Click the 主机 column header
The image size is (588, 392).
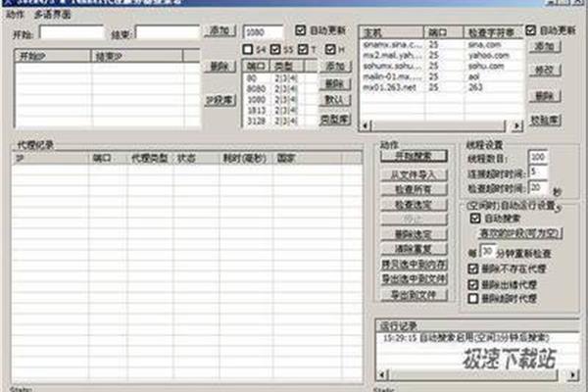tap(391, 32)
